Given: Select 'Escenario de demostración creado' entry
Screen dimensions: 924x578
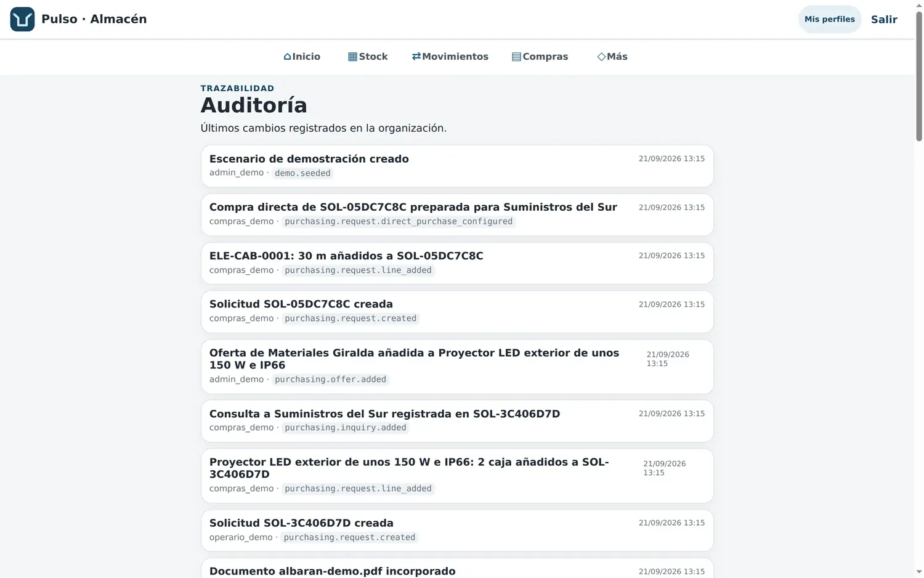Looking at the screenshot, I should tap(457, 166).
